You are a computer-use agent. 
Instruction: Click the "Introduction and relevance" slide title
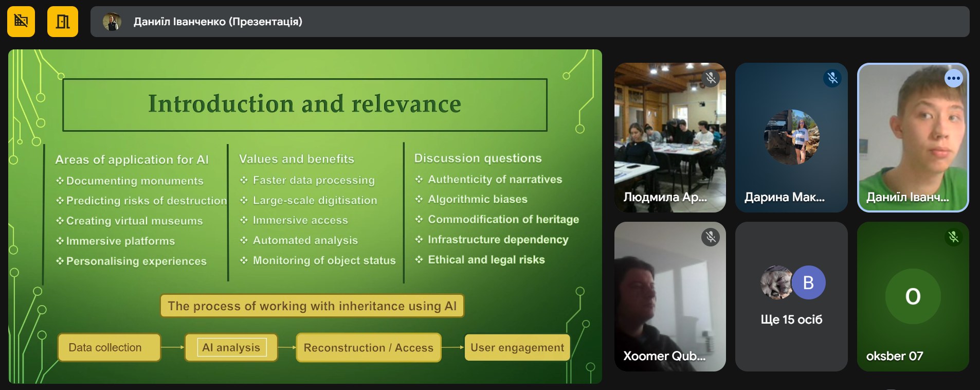(304, 104)
